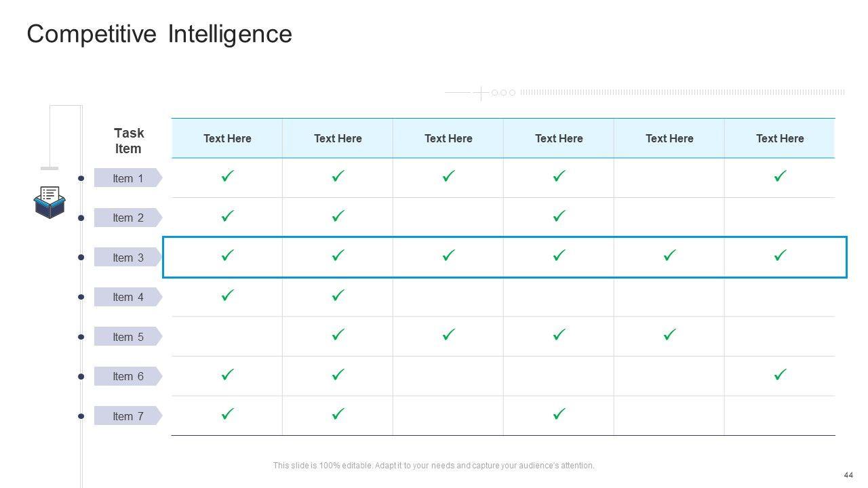
Task: Click the slide footer editable note text
Action: pyautogui.click(x=433, y=466)
